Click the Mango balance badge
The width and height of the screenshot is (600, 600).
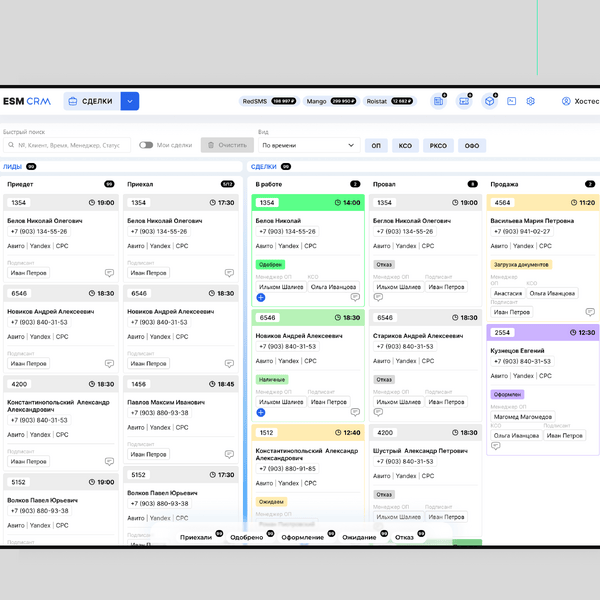331,101
